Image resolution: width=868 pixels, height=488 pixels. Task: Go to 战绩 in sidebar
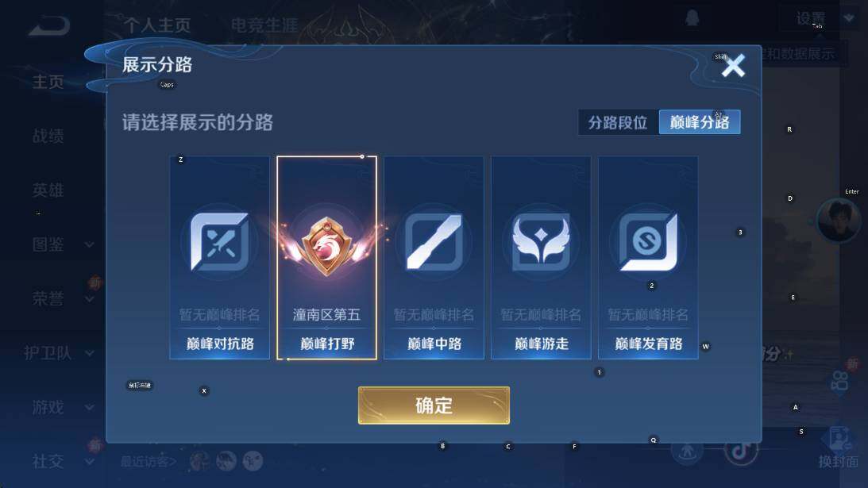48,136
